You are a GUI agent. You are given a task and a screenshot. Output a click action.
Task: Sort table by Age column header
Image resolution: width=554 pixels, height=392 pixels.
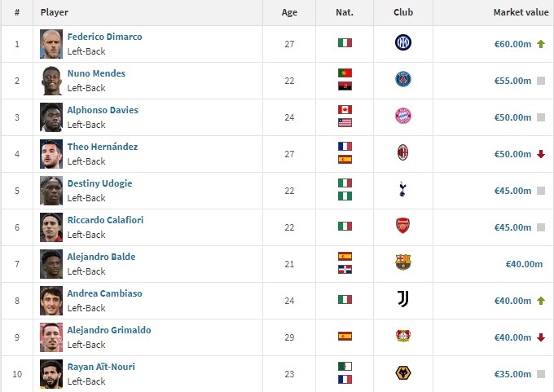pyautogui.click(x=289, y=13)
